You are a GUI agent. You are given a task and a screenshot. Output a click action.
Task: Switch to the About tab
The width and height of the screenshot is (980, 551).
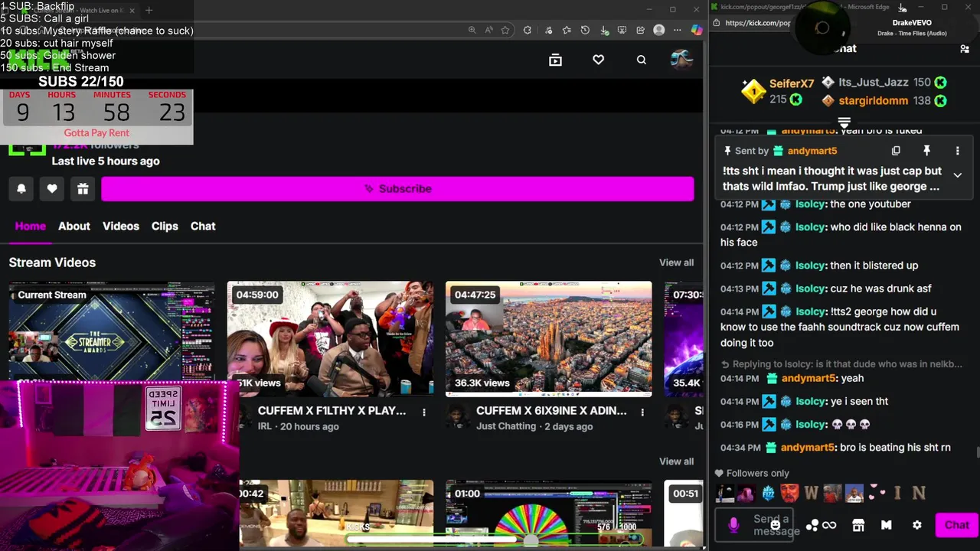tap(74, 226)
